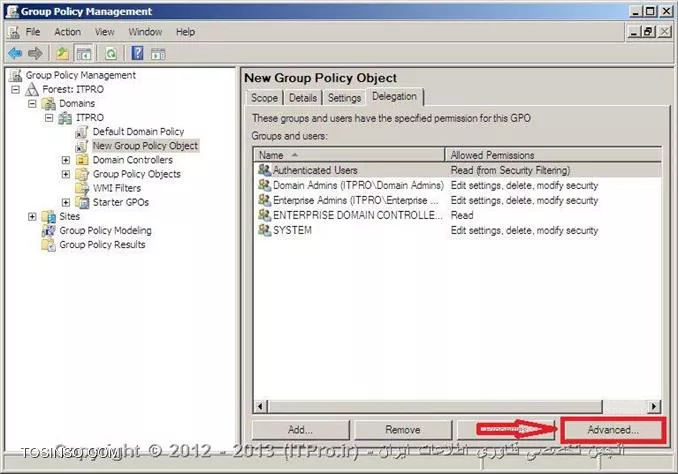The height and width of the screenshot is (474, 678).
Task: Click the Group Policy Modeling icon
Action: (48, 231)
